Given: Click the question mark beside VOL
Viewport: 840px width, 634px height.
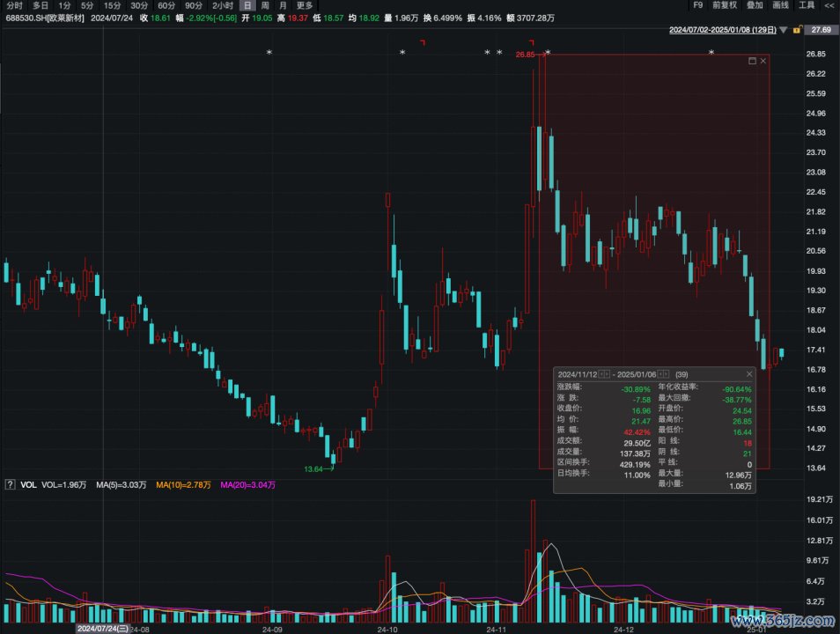Looking at the screenshot, I should click(10, 484).
